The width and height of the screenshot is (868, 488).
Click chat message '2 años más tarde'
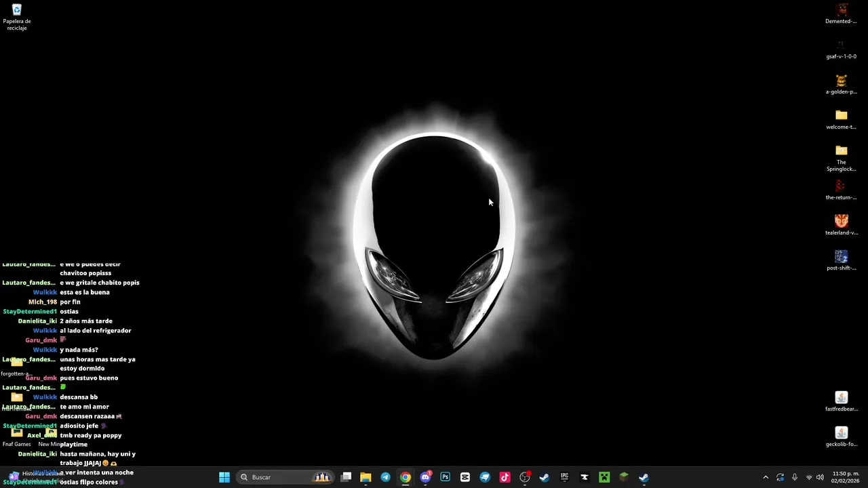pos(86,321)
